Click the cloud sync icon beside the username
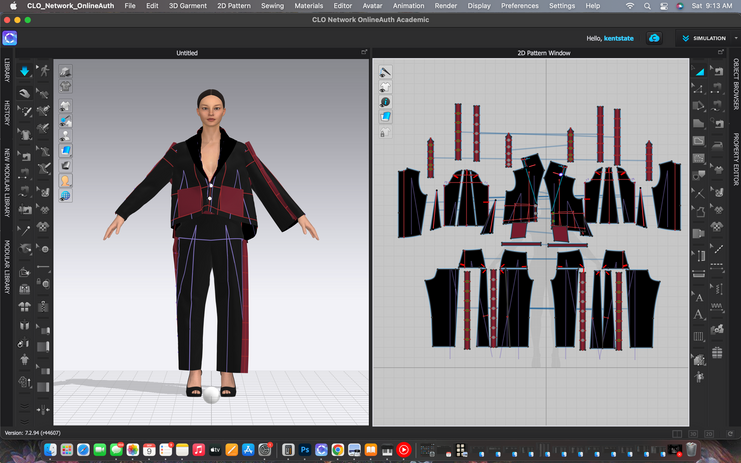The height and width of the screenshot is (463, 741). (x=654, y=38)
